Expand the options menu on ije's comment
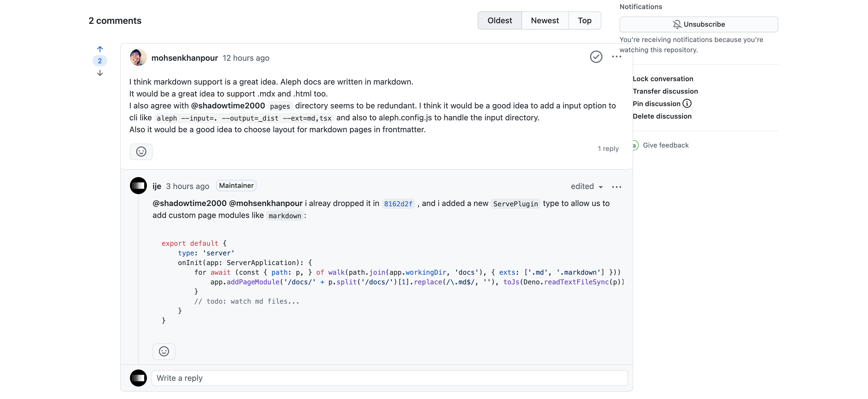The height and width of the screenshot is (399, 868). tap(616, 186)
